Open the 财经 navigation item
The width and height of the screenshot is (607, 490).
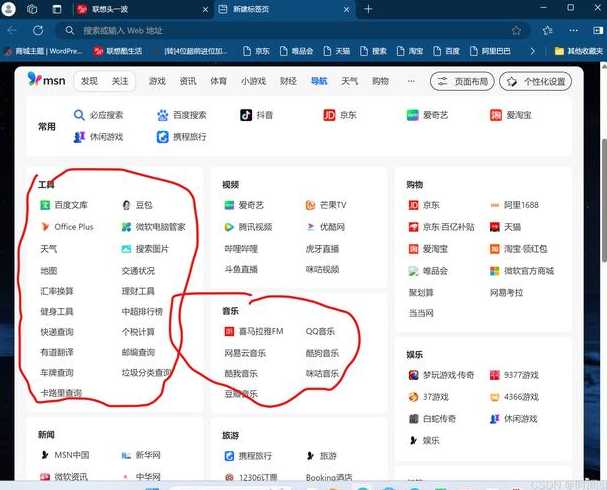[x=288, y=81]
